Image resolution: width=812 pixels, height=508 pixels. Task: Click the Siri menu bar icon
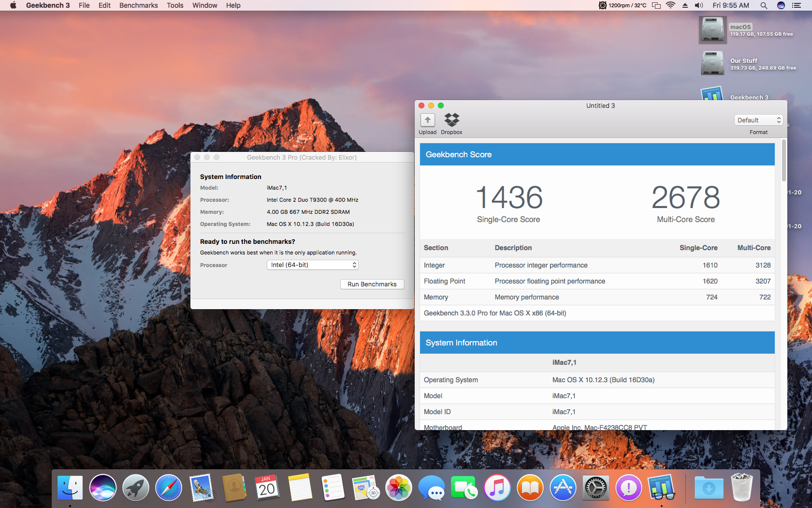click(781, 5)
